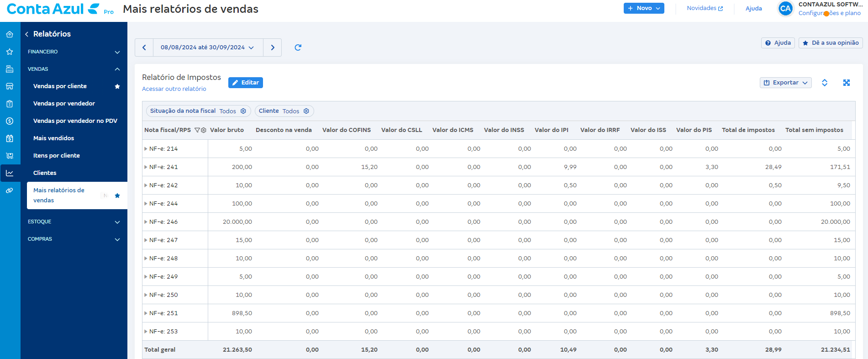Refresh the report with the reload icon
The image size is (868, 359).
click(x=298, y=48)
